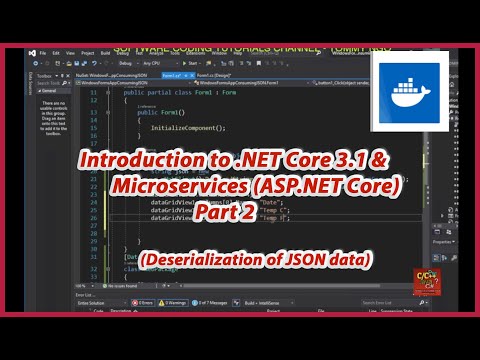The height and width of the screenshot is (360, 480).
Task: Open the Debug configuration dropdown
Action: 128,63
